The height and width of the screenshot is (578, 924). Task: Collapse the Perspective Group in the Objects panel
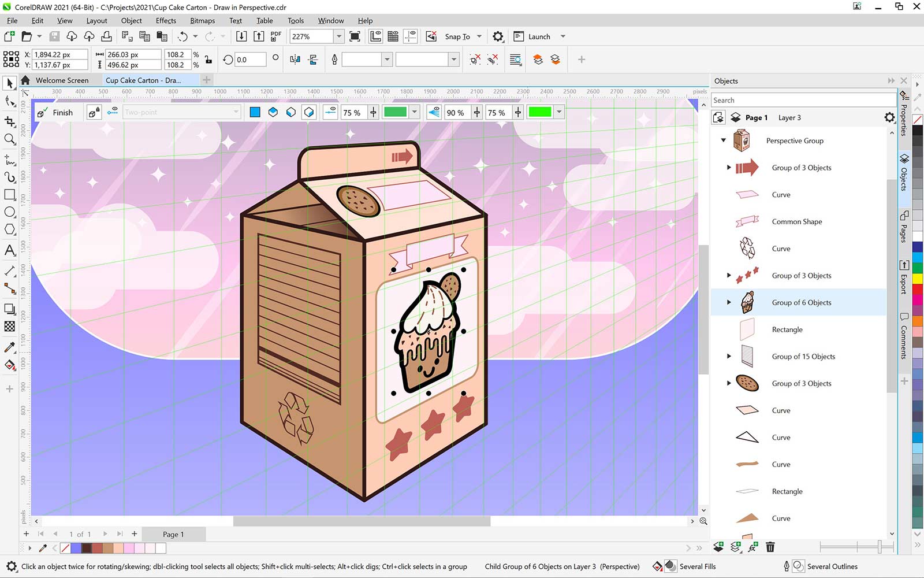tap(723, 140)
